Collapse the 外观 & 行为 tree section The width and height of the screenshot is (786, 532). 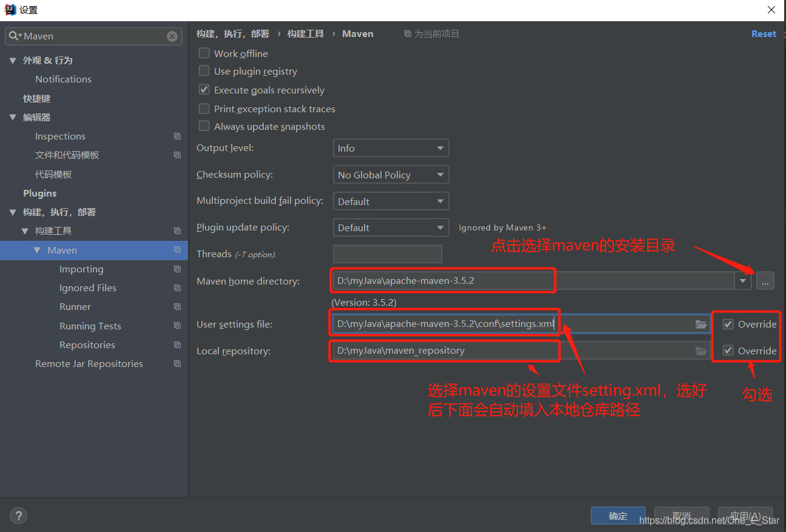point(13,61)
